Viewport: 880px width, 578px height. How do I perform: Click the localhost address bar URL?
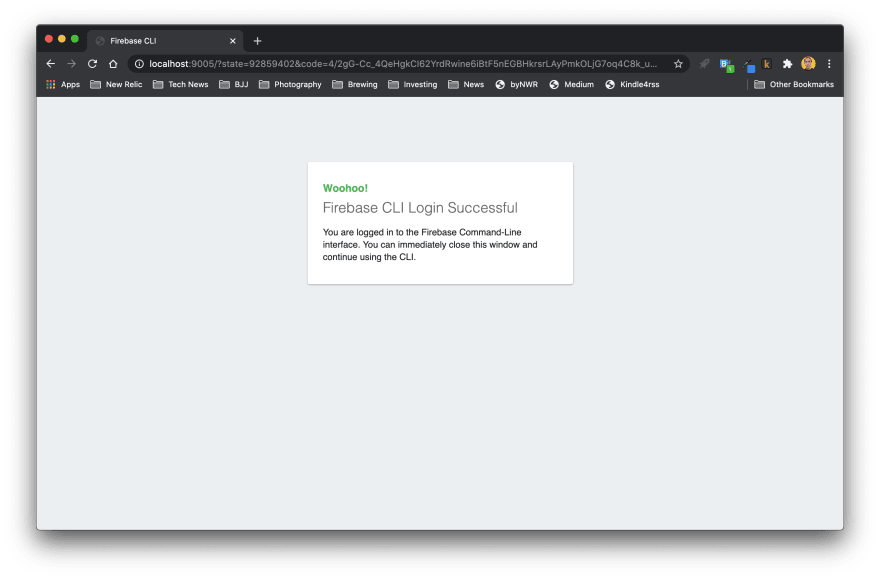[x=400, y=64]
